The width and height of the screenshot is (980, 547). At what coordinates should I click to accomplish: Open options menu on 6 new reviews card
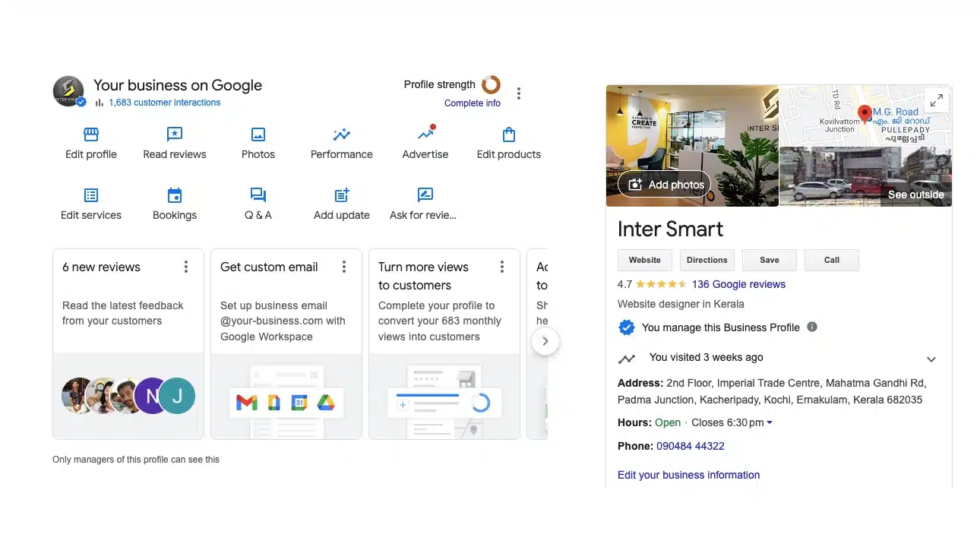pyautogui.click(x=186, y=267)
